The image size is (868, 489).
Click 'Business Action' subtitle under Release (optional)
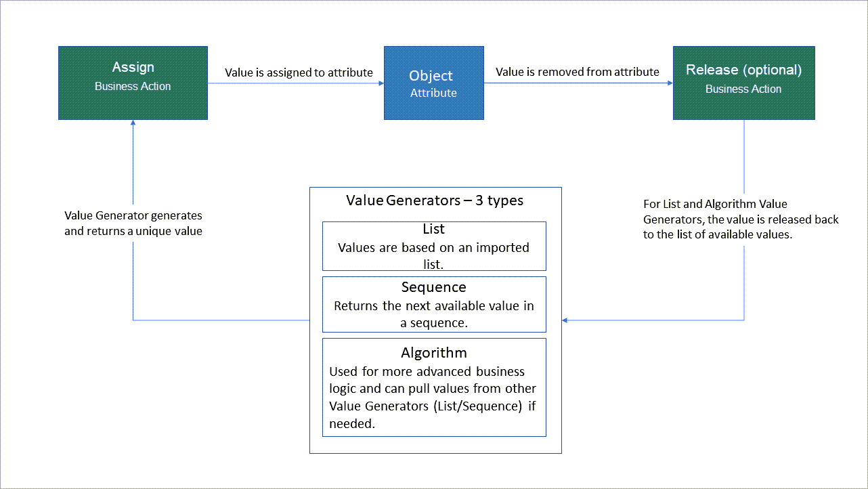tap(743, 89)
